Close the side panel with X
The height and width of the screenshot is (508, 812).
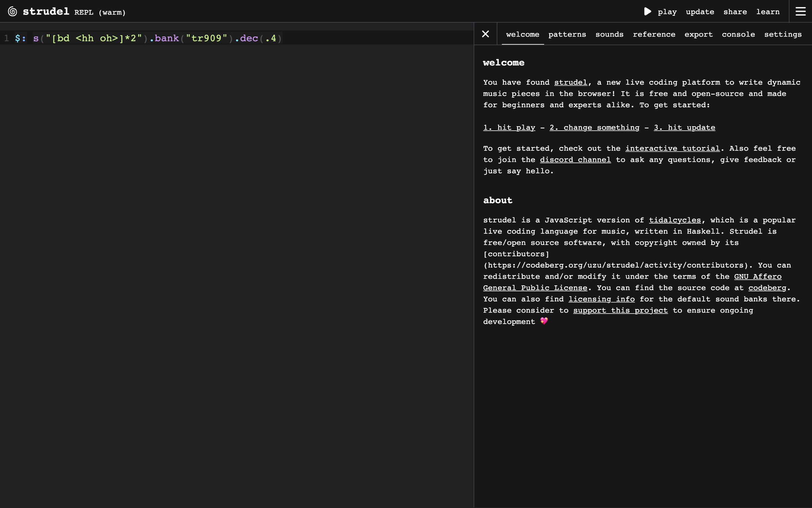coord(485,34)
